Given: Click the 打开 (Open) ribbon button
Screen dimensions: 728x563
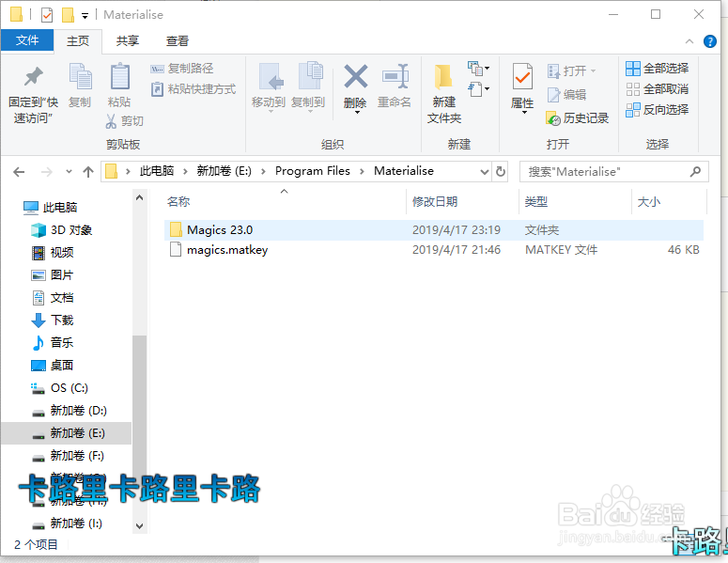Looking at the screenshot, I should click(571, 71).
